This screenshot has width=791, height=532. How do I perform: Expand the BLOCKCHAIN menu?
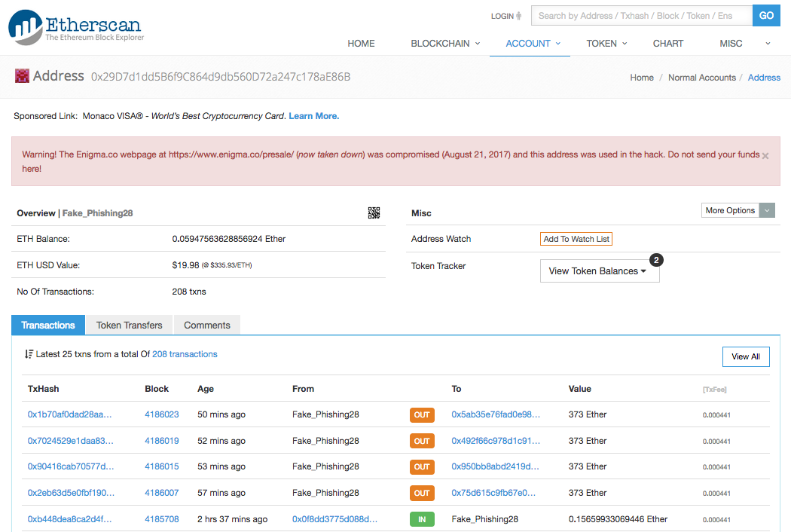pos(445,44)
